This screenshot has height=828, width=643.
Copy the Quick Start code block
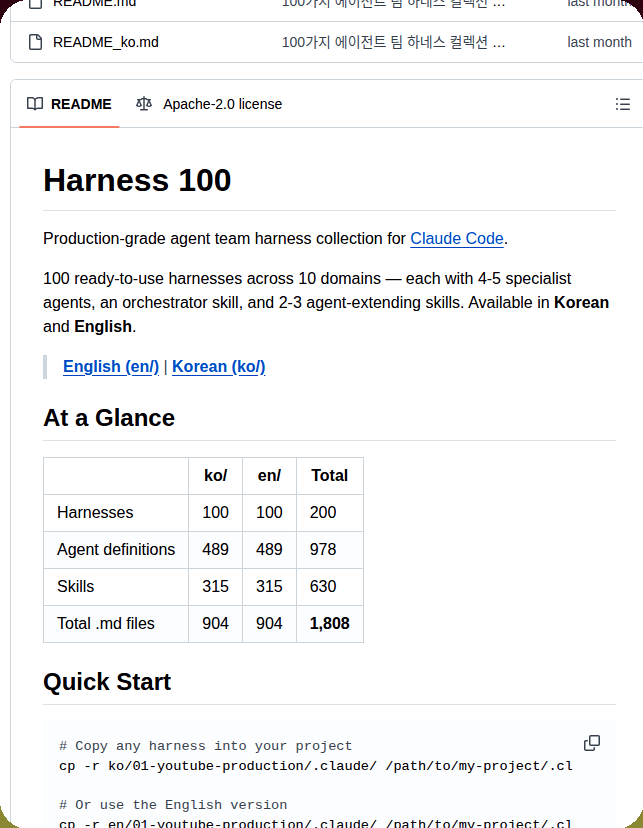click(592, 743)
